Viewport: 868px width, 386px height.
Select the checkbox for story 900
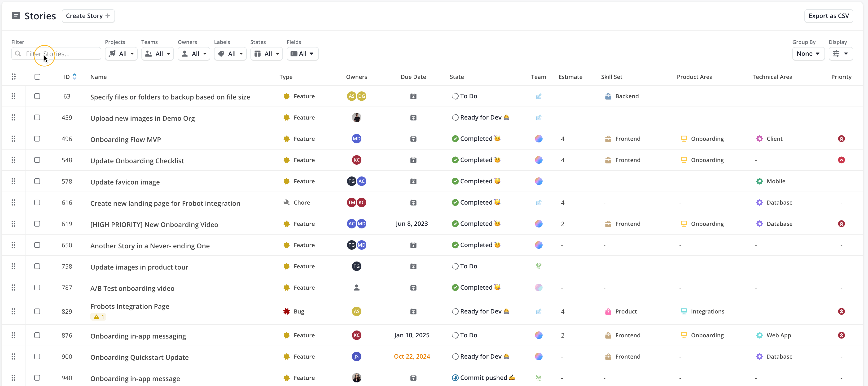click(x=37, y=356)
